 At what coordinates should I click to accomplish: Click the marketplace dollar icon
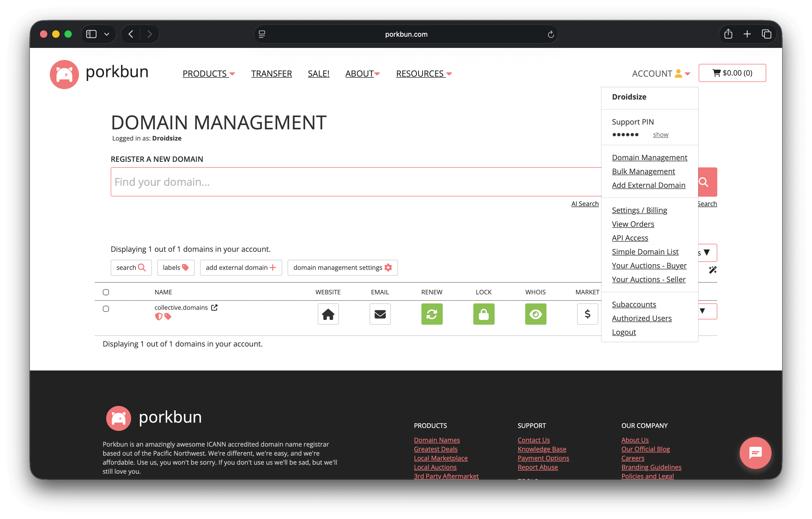click(587, 314)
